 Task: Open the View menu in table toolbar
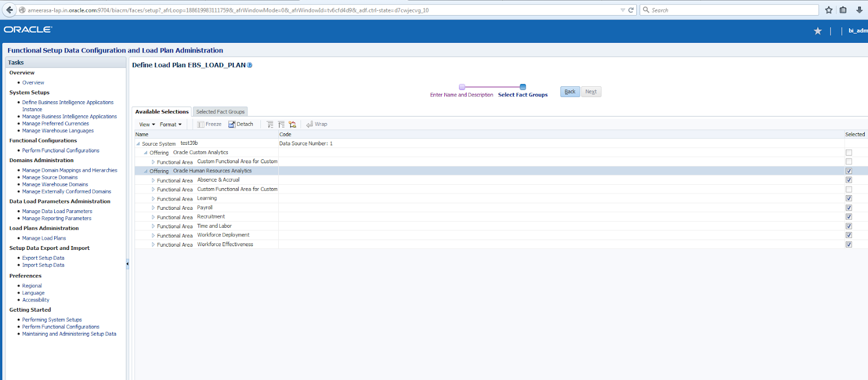pyautogui.click(x=147, y=125)
